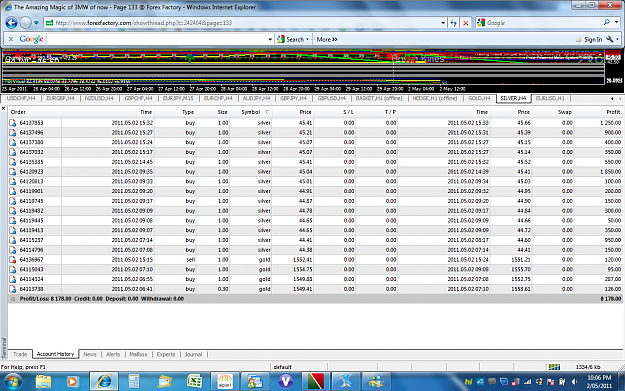
Task: Click the connection status bars icon
Action: click(554, 367)
